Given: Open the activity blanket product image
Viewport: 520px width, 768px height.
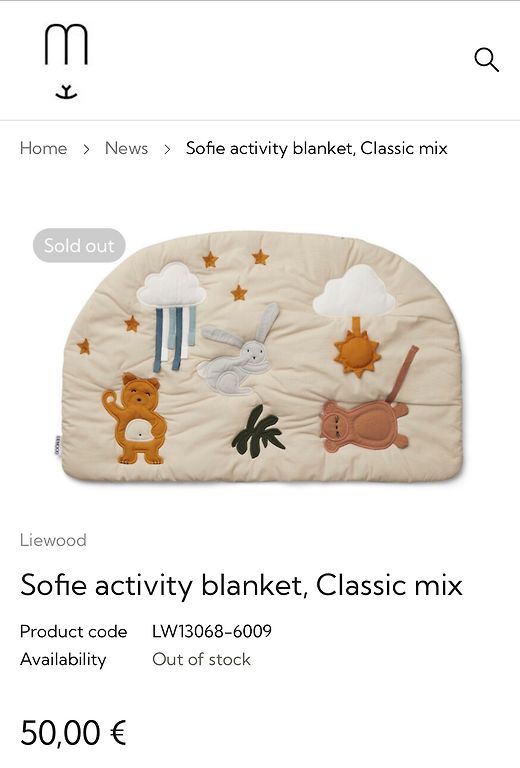Looking at the screenshot, I should pos(262,357).
